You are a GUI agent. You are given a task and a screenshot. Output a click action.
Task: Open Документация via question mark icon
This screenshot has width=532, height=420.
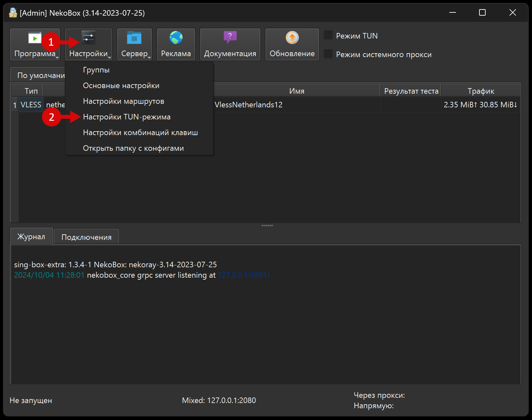pos(230,37)
